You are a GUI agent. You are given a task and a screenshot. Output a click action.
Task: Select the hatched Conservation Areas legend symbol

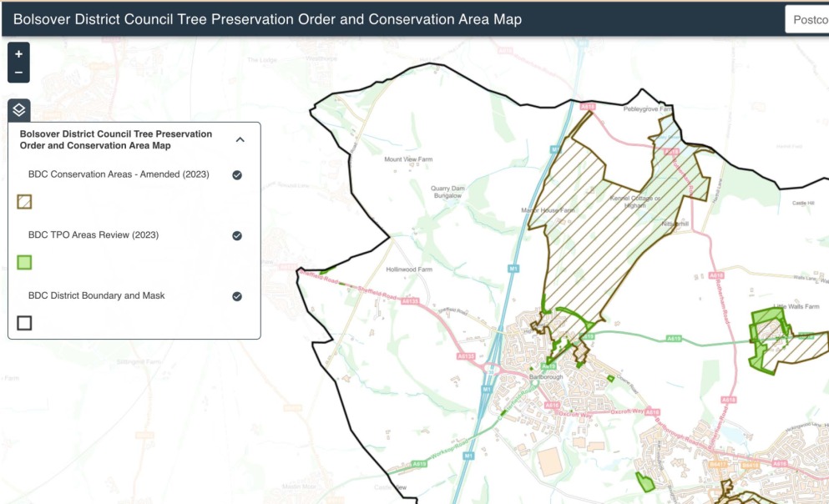pos(24,201)
